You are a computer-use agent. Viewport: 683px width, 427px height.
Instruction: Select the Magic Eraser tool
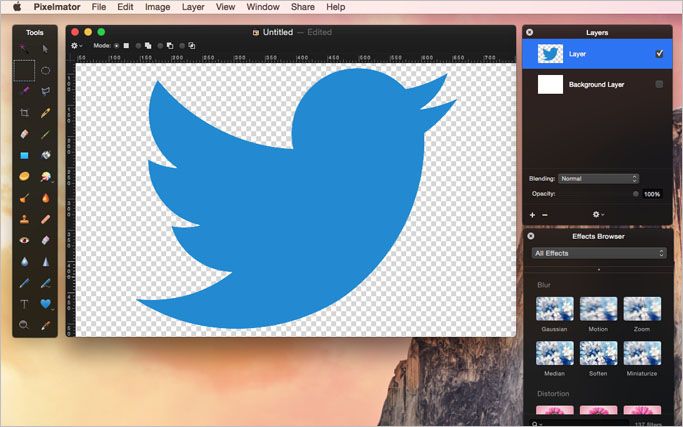45,240
